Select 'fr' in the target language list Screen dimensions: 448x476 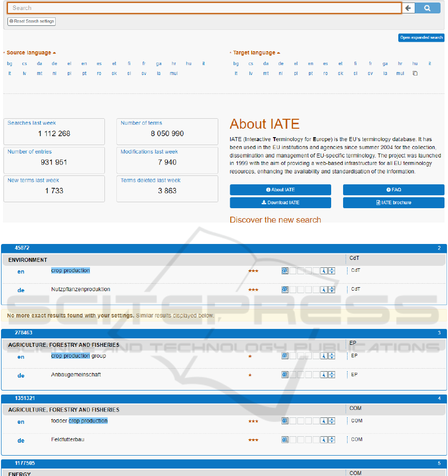click(x=370, y=64)
